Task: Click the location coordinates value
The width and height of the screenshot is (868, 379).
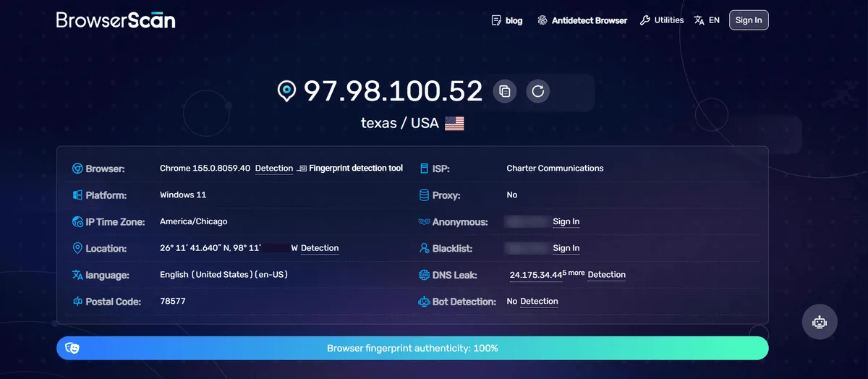Action: coord(229,248)
